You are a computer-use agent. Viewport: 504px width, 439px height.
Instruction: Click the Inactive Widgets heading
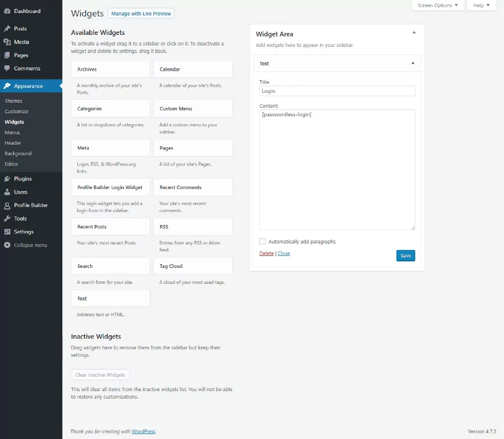click(x=96, y=336)
